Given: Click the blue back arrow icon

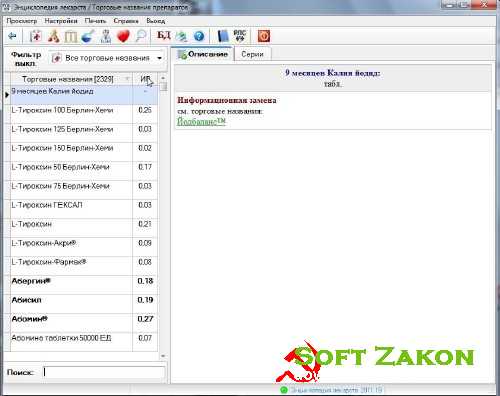Looking at the screenshot, I should pos(12,36).
